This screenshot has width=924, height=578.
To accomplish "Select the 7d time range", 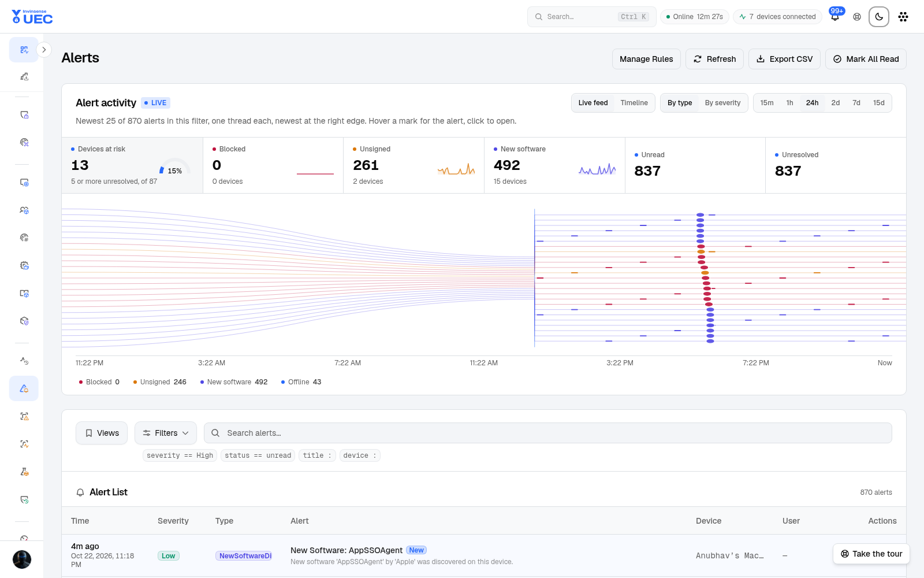I will (856, 103).
